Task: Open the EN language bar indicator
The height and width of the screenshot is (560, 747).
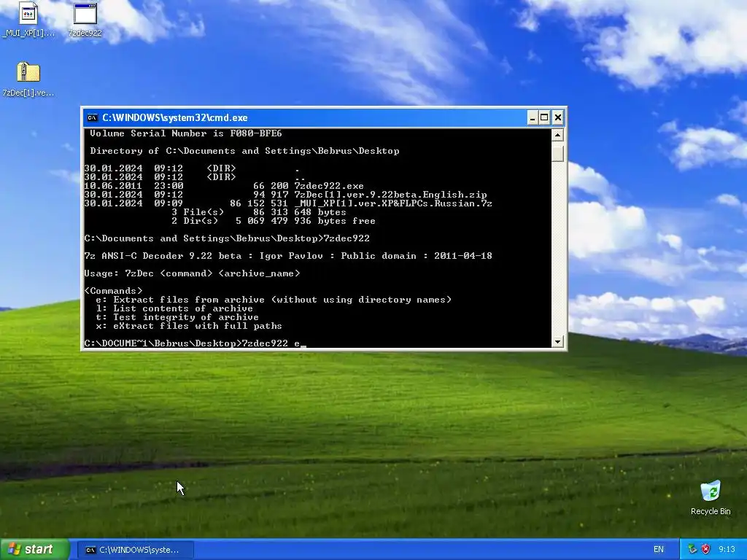Action: click(659, 550)
